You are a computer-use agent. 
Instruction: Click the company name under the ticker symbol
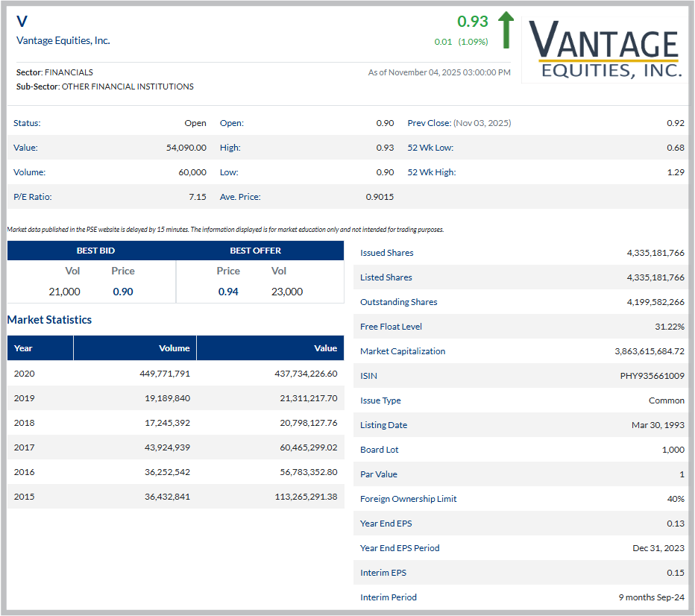pyautogui.click(x=63, y=40)
